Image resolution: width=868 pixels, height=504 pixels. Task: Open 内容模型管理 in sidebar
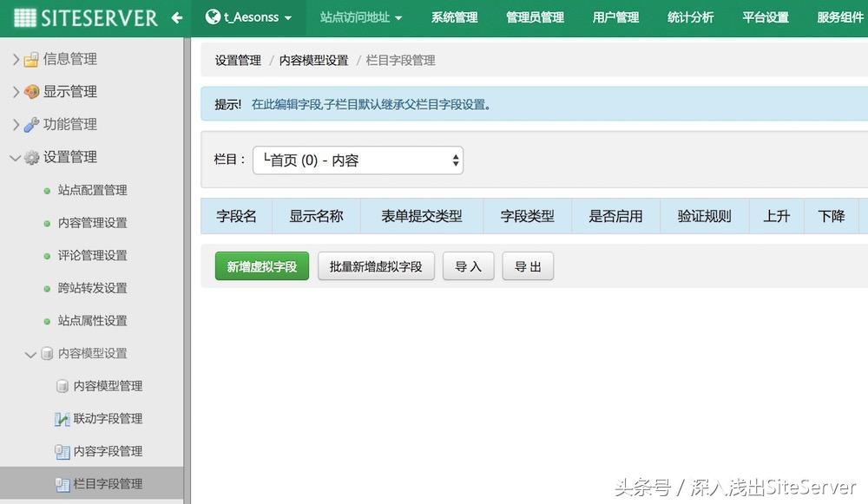point(108,386)
